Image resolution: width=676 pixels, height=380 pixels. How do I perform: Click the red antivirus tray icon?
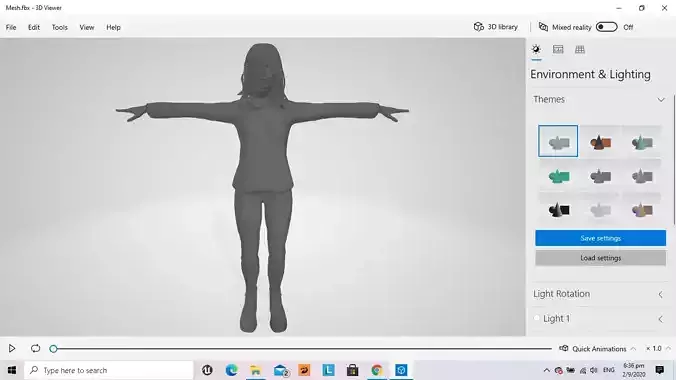[x=559, y=370]
